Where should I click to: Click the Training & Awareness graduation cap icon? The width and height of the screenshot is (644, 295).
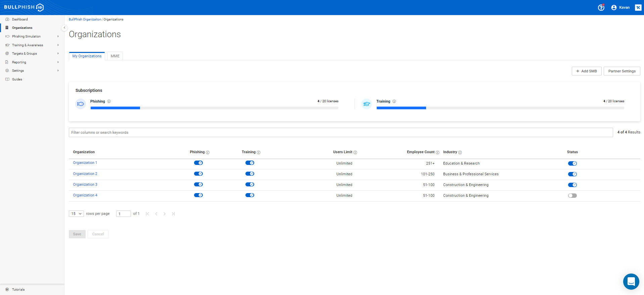7,45
